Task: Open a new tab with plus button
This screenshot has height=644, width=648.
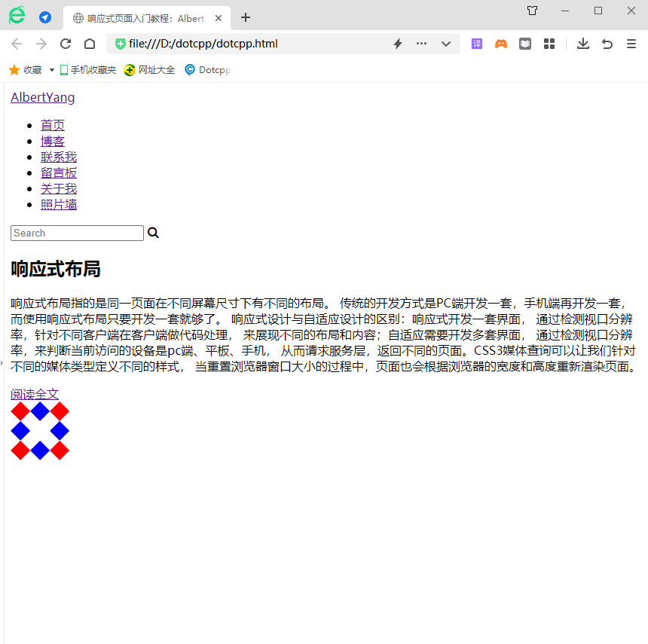Action: click(245, 17)
